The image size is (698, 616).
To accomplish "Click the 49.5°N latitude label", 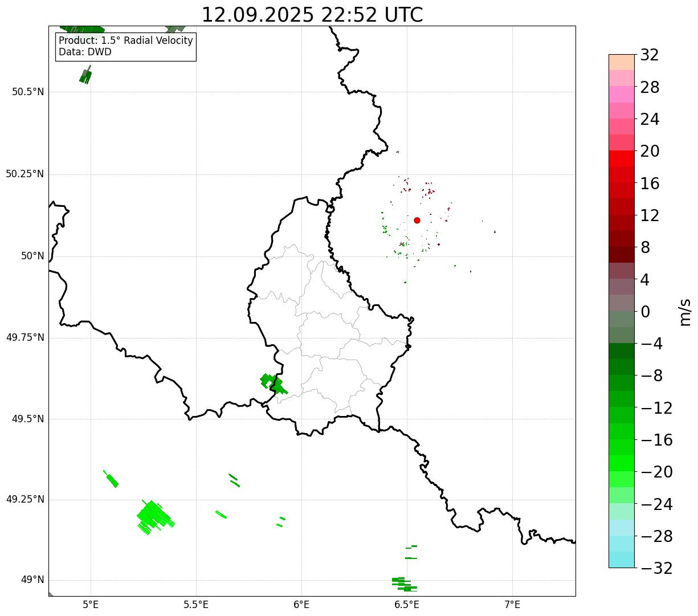I will click(27, 419).
